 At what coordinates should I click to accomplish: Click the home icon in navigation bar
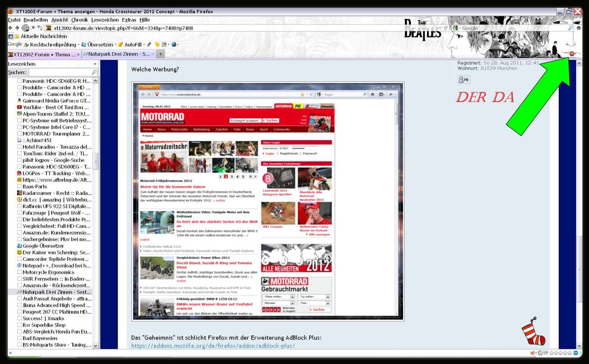578,28
